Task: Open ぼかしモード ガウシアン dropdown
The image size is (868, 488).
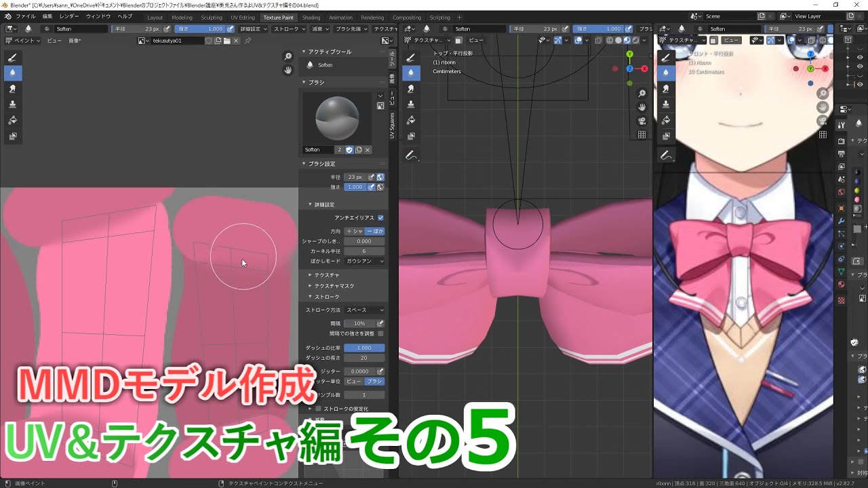Action: pyautogui.click(x=365, y=261)
